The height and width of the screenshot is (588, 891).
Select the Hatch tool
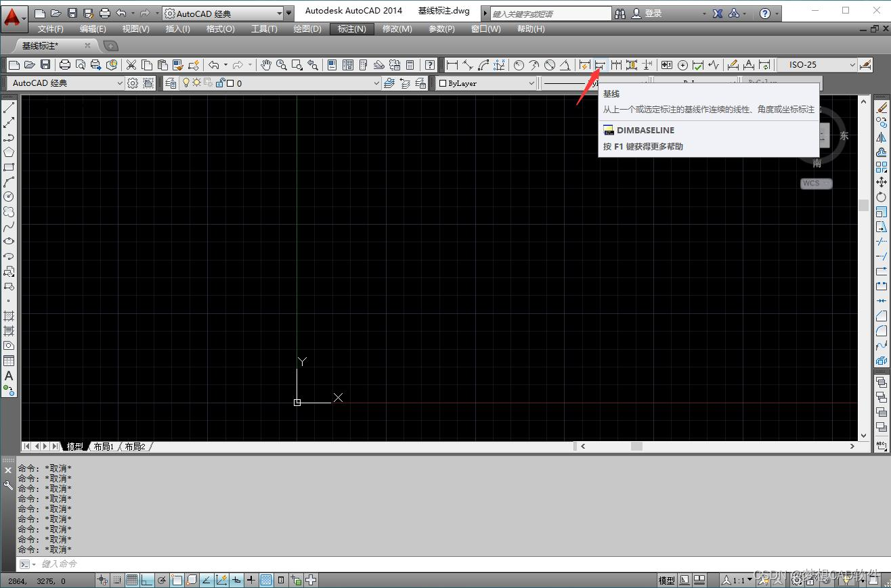point(9,316)
